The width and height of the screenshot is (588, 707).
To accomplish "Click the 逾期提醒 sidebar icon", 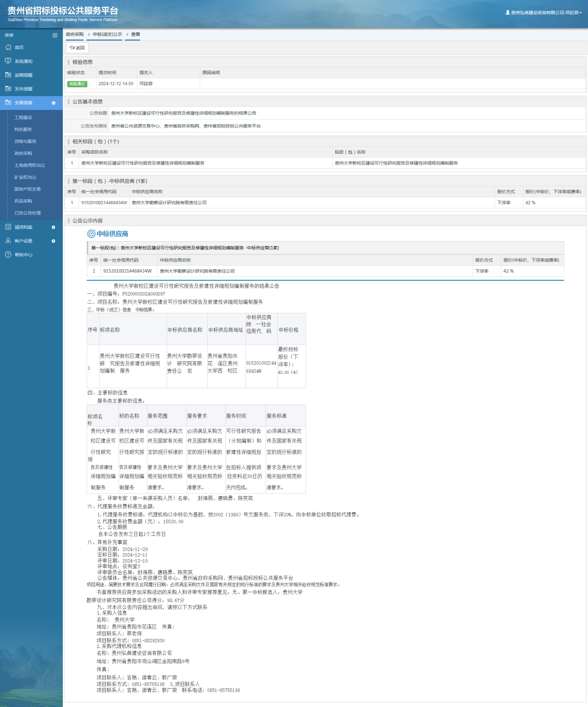I will pyautogui.click(x=8, y=75).
